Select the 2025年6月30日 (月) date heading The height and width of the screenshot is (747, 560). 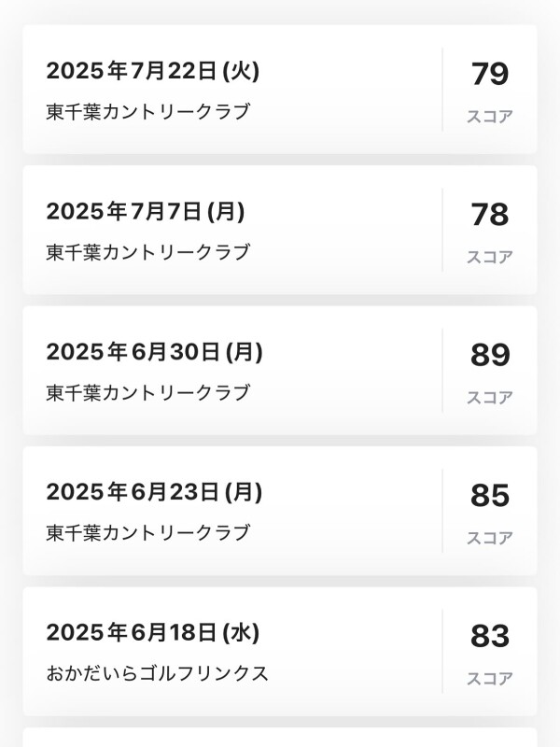click(x=154, y=352)
